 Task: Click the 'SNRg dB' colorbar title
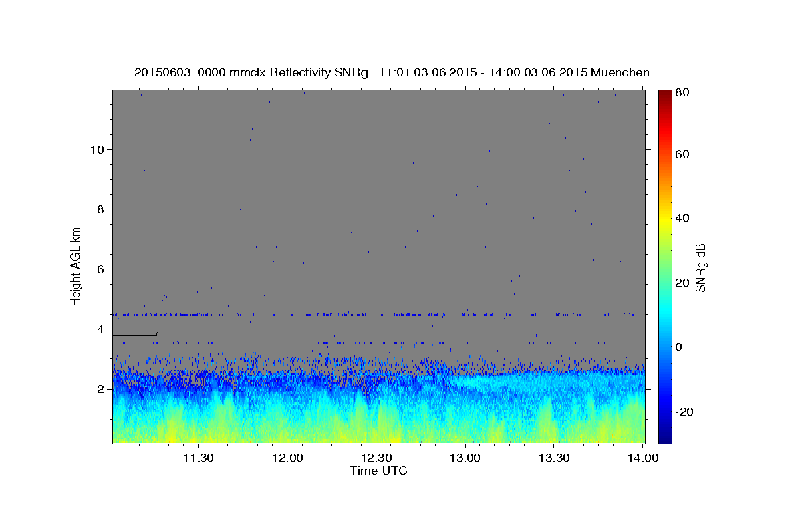coord(700,267)
